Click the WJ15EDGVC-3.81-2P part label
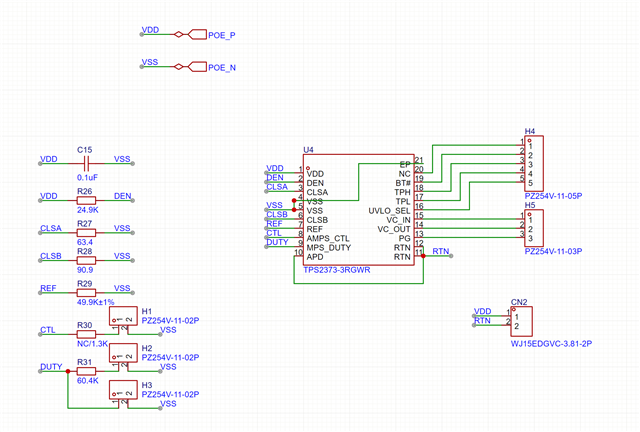The width and height of the screenshot is (640, 432). pos(551,344)
